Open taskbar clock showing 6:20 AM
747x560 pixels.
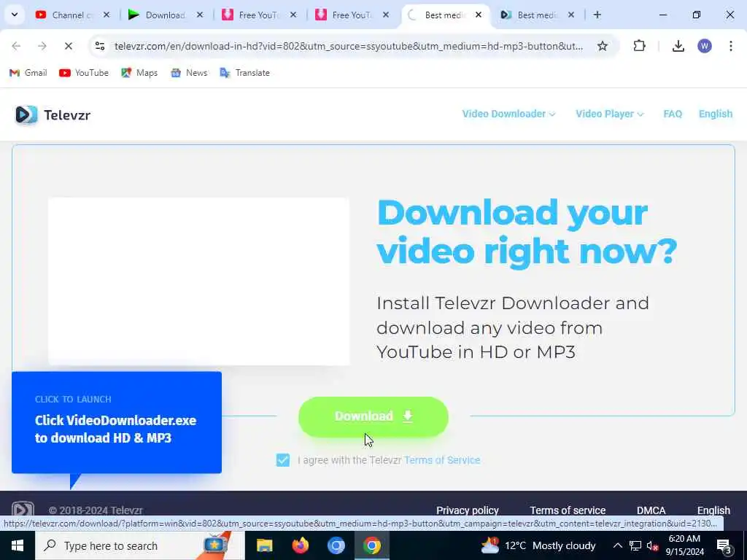684,545
